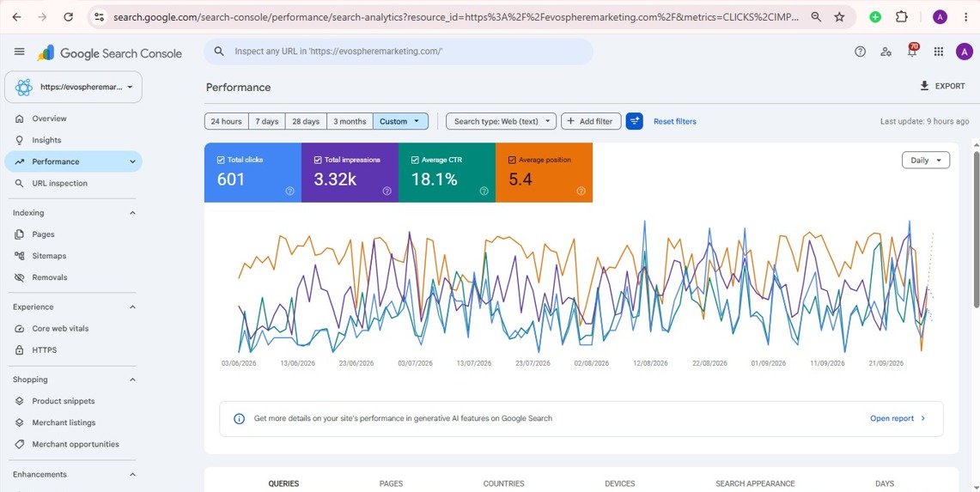Switch to the SEARCH APPEARANCE tab
This screenshot has height=492, width=980.
click(x=755, y=483)
